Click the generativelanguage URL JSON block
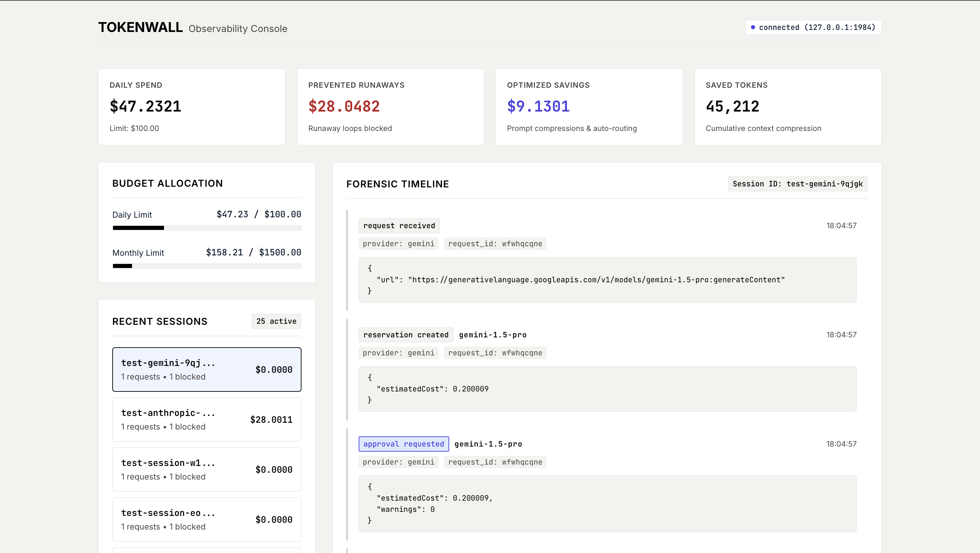Image resolution: width=980 pixels, height=553 pixels. 607,280
